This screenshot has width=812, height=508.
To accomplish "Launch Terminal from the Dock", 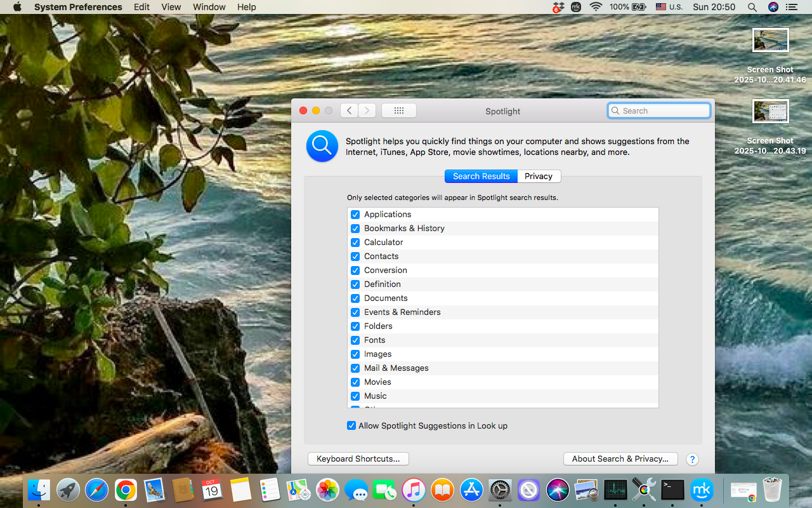I will coord(672,490).
